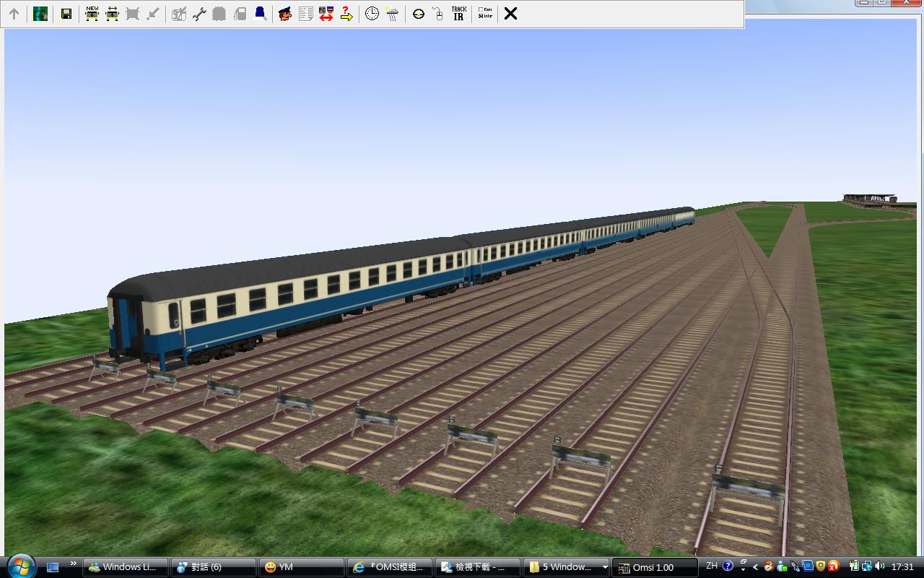Screen dimensions: 924x578
Task: Switch to the 檢視下載 taskbar window
Action: pos(478,567)
